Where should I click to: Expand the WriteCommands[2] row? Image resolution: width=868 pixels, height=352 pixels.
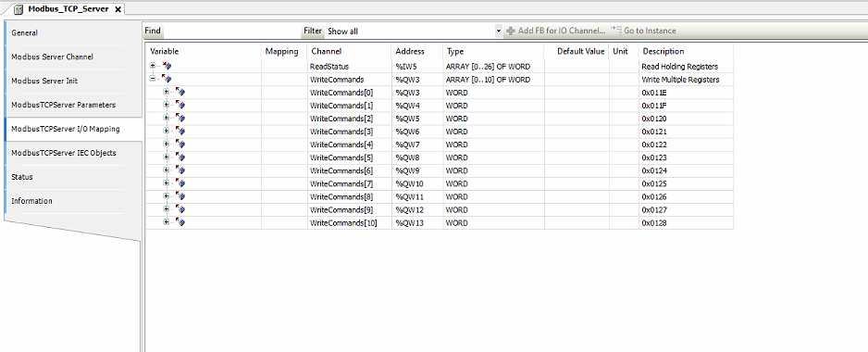click(166, 118)
